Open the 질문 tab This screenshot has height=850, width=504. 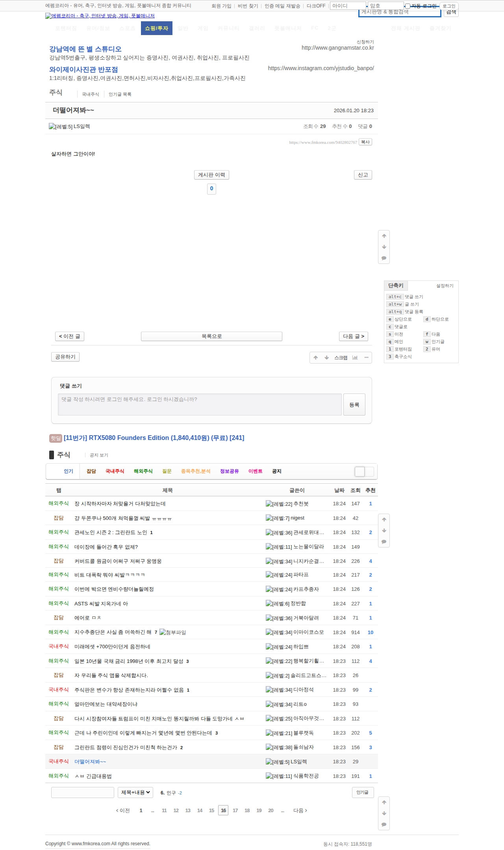(x=167, y=471)
